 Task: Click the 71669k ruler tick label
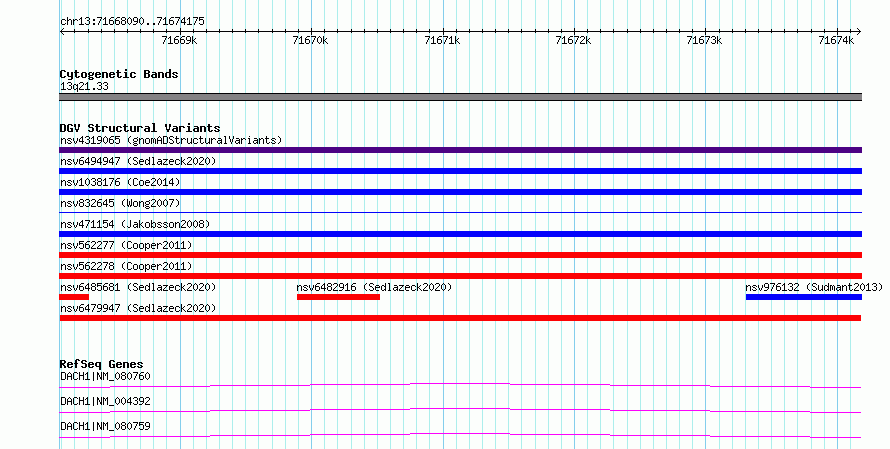(179, 40)
